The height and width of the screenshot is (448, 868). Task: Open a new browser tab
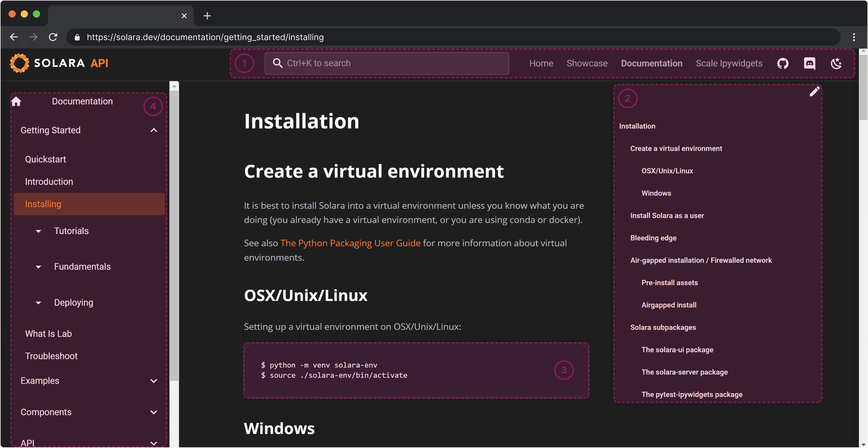coord(207,15)
